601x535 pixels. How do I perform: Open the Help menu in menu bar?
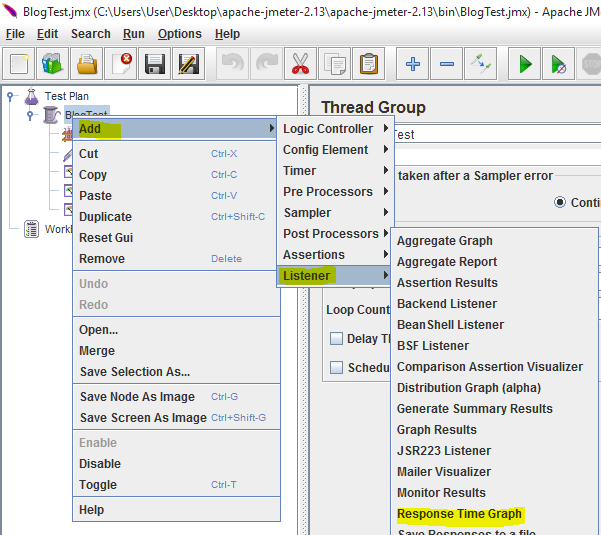pyautogui.click(x=227, y=34)
